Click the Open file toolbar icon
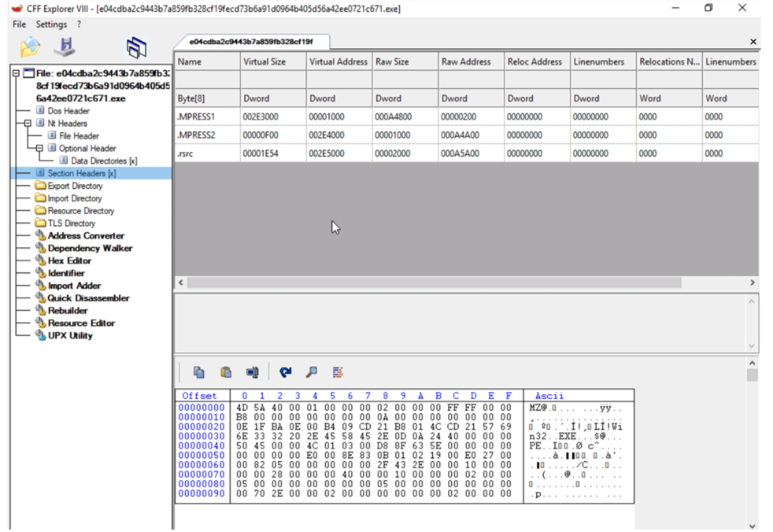Image resolution: width=773 pixels, height=532 pixels. click(x=30, y=47)
